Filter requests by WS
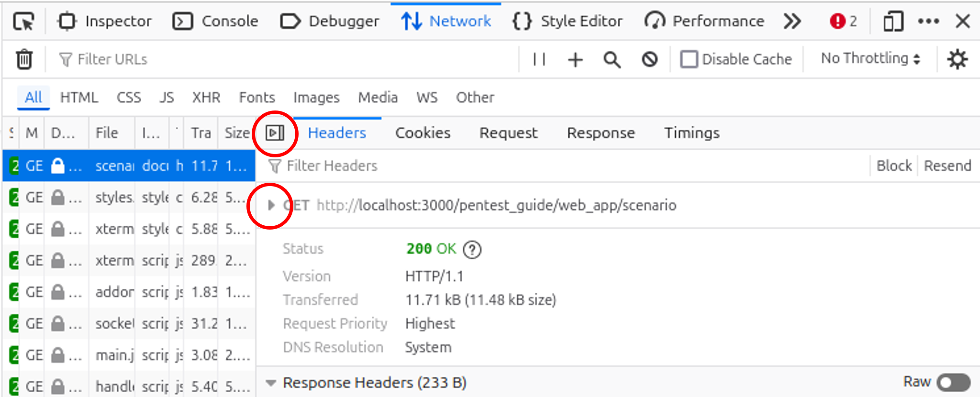 pyautogui.click(x=427, y=97)
